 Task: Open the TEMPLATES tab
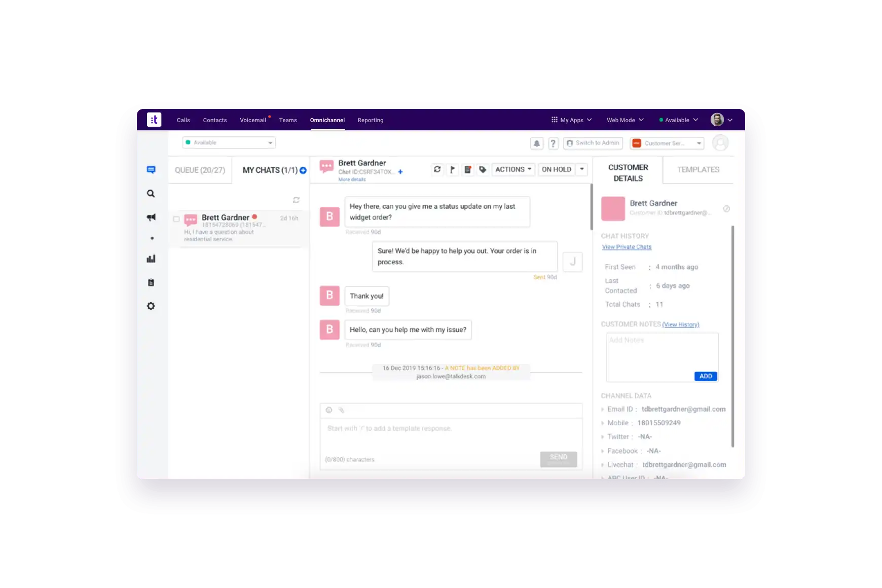click(697, 170)
